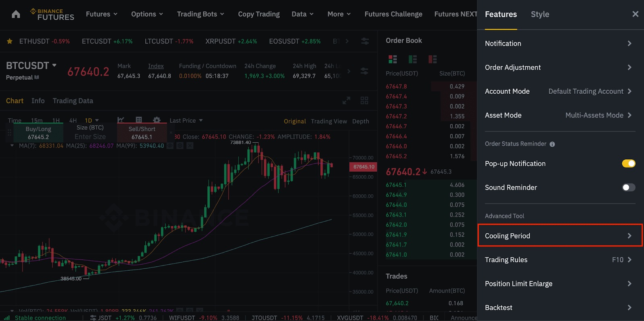Open the Data dropdown menu
The width and height of the screenshot is (644, 321).
[302, 14]
